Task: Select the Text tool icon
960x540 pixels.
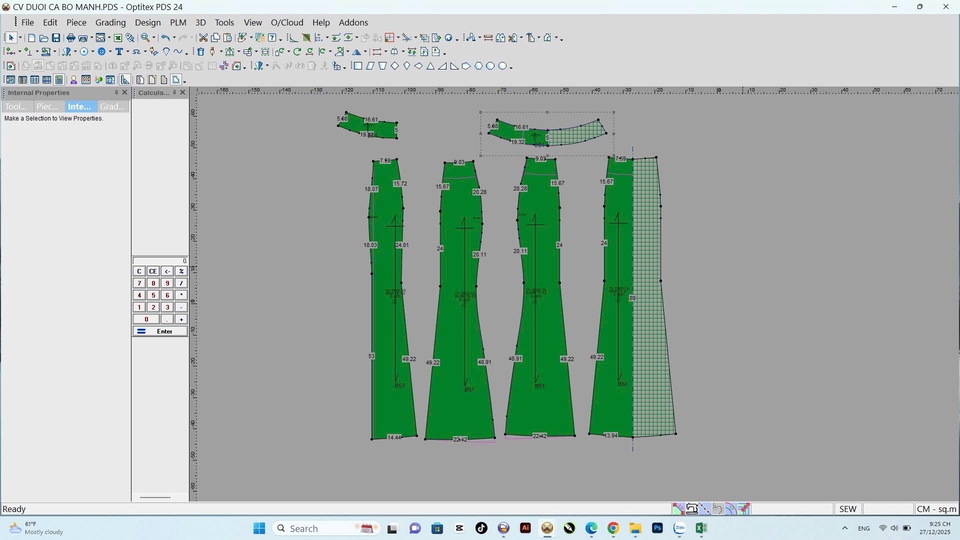Action: click(118, 52)
